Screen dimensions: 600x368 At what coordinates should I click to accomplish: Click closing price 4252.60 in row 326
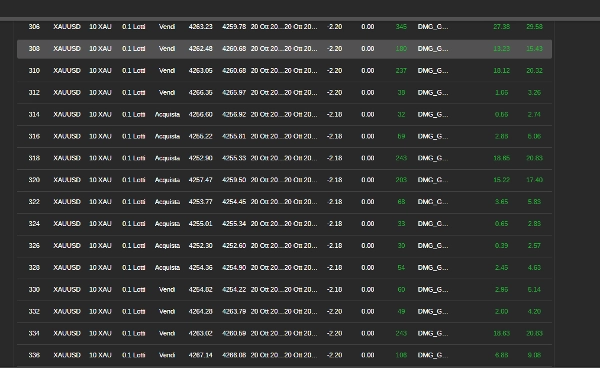[x=234, y=246]
